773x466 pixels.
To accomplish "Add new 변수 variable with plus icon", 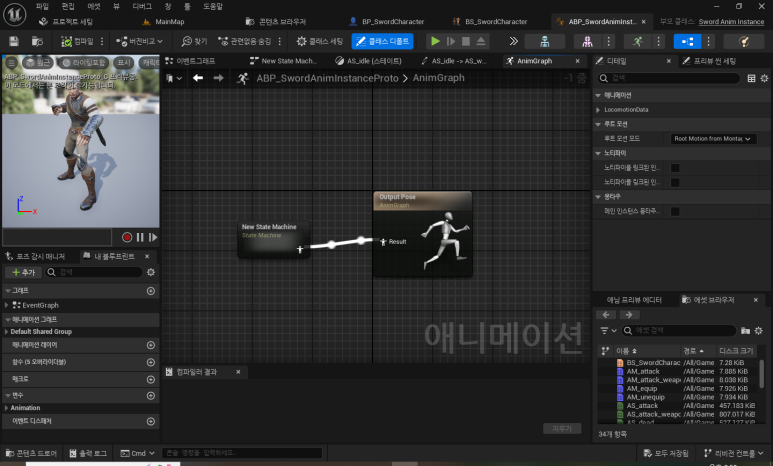I will coord(151,395).
